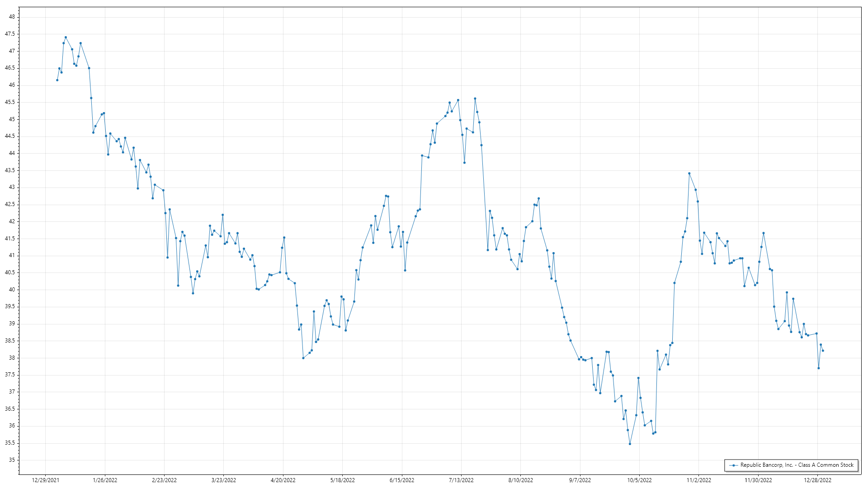Screen dimensions: 868x488
Task: Click the 12/29/2021 date axis label
Action: coord(46,480)
